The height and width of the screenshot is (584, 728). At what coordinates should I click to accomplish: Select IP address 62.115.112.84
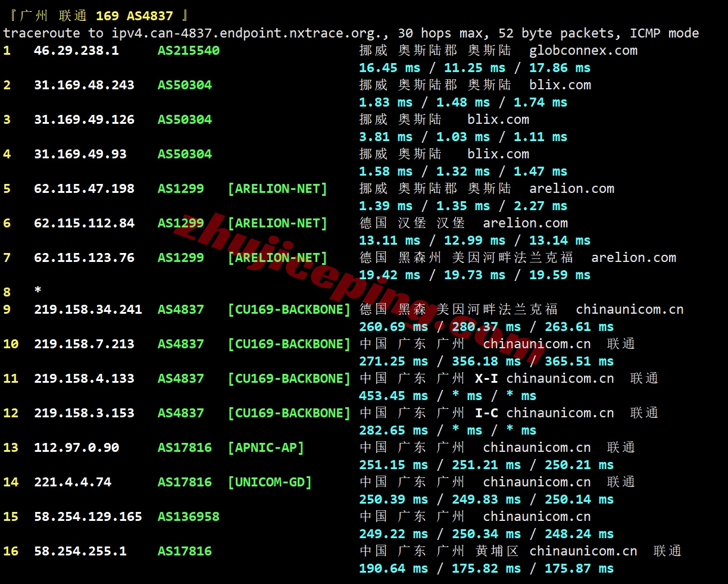click(x=84, y=223)
